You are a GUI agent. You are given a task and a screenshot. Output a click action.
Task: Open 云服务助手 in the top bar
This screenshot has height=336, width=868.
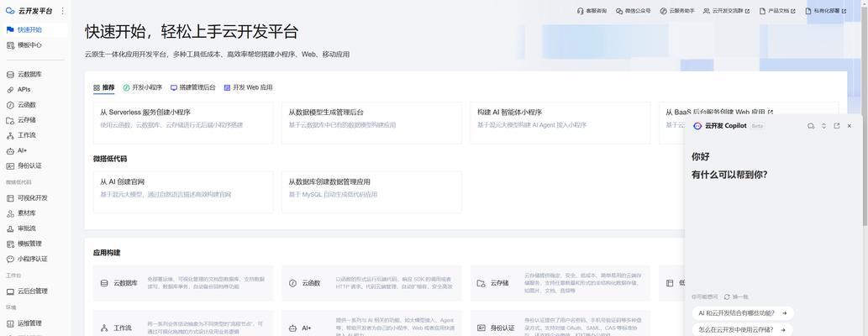677,11
